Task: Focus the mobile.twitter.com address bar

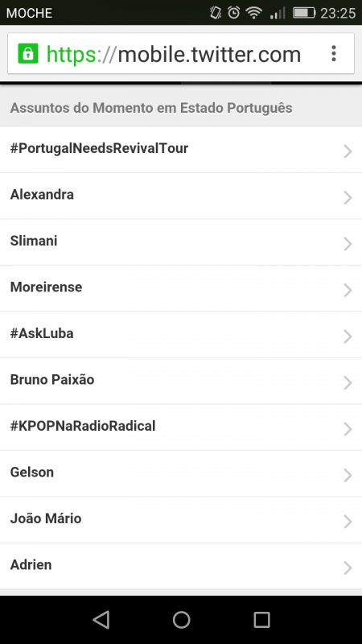Action: click(180, 54)
